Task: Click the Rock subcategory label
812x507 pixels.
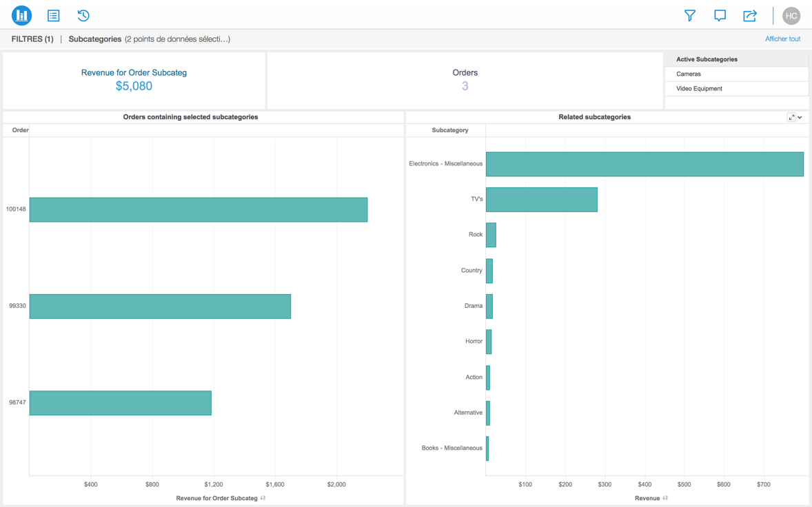Action: point(476,234)
